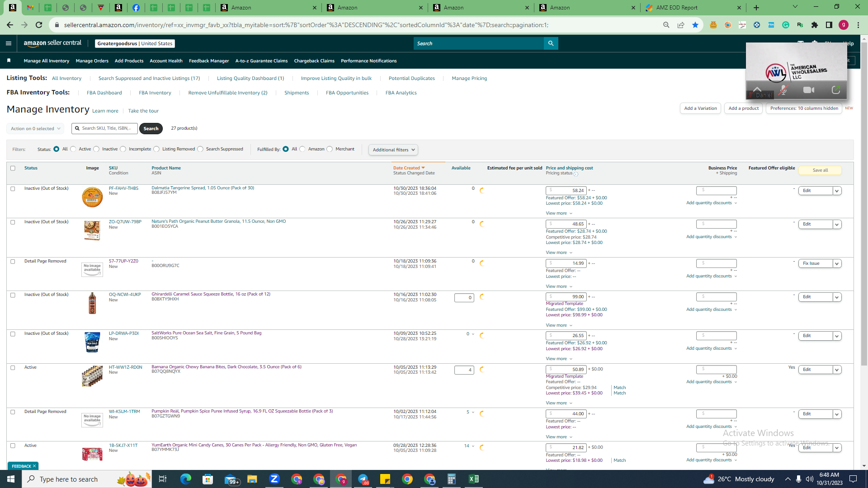Click the Add a Variation button
The height and width of the screenshot is (488, 868).
coord(700,108)
